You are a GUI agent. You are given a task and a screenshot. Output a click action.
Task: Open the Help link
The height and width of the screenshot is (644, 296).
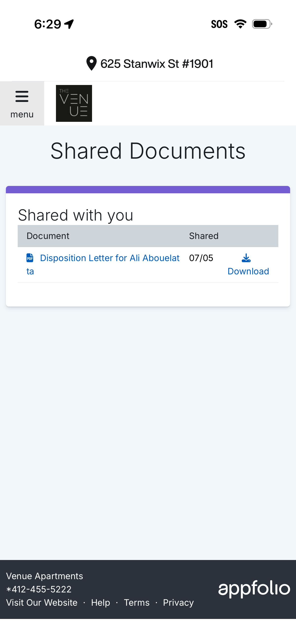tap(100, 602)
